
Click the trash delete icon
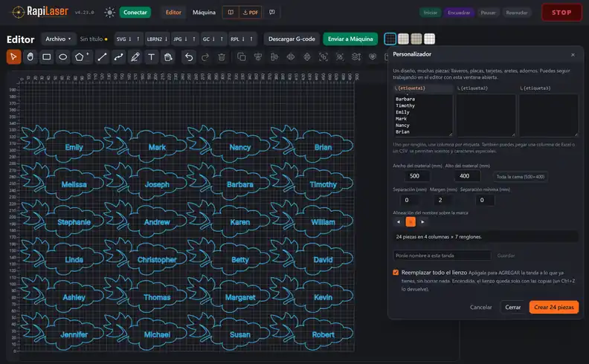(x=222, y=57)
